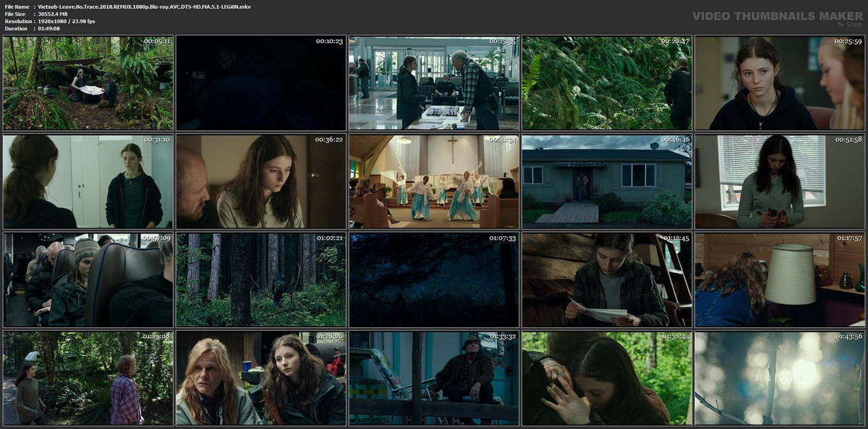Open the thumbnail stamped 00:51:58
Screen dimensions: 868x429
780,181
